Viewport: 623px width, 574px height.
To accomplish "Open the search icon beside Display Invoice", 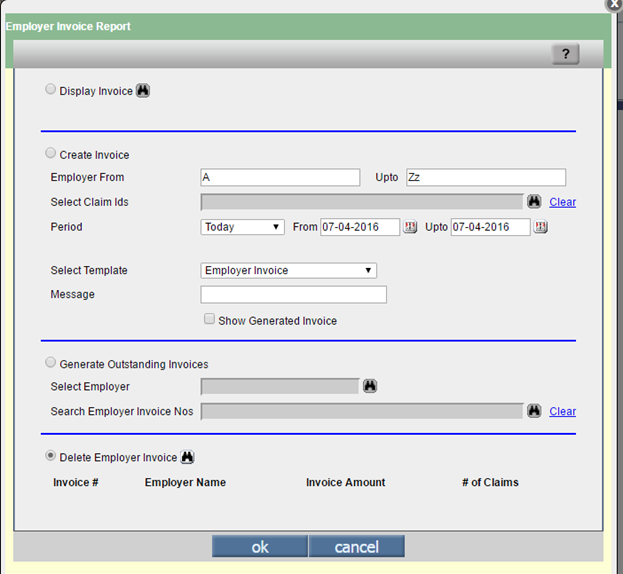I will pos(143,91).
